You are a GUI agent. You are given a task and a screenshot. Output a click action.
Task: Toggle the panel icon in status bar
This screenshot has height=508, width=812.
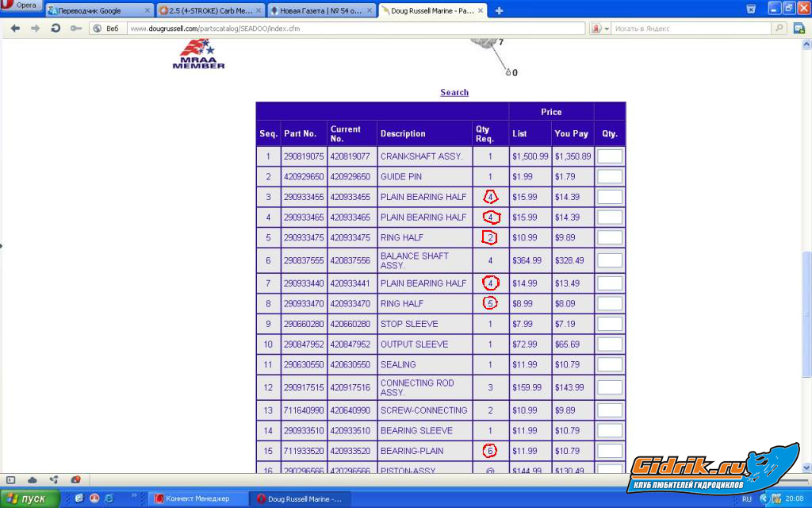(11, 479)
